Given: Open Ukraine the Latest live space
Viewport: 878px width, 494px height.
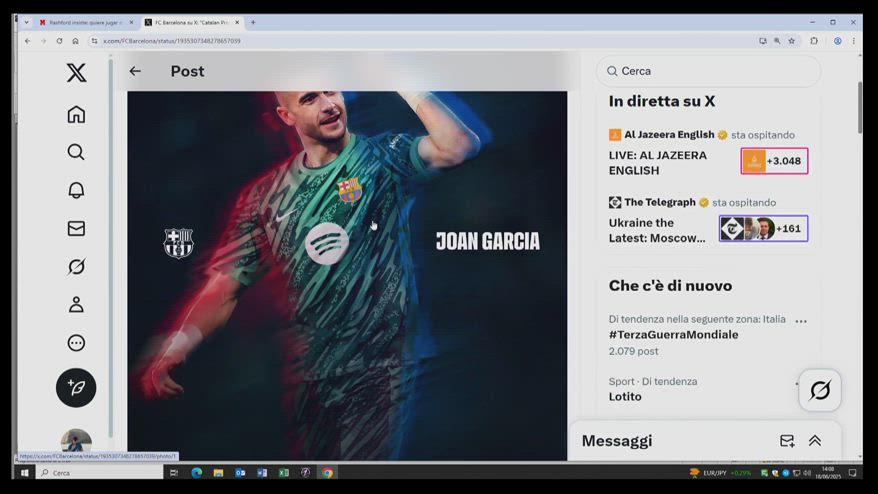Looking at the screenshot, I should point(657,230).
